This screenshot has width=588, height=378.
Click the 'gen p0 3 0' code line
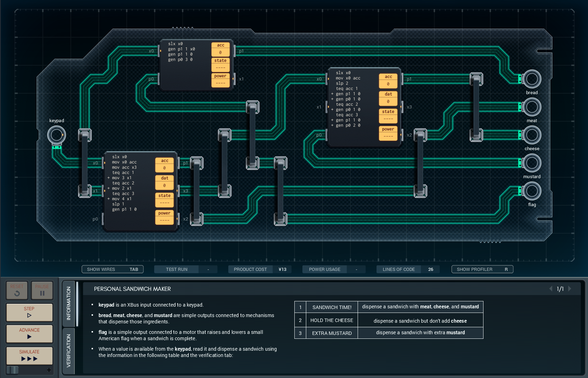click(x=180, y=59)
